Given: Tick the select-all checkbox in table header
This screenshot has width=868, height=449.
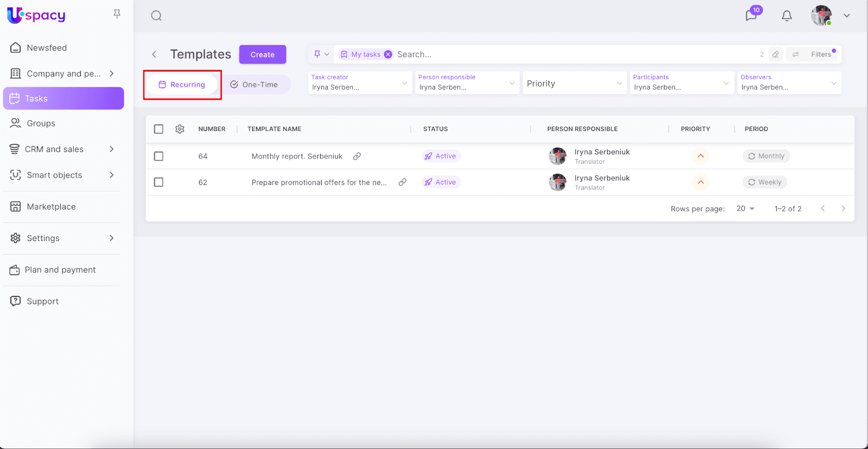Looking at the screenshot, I should point(158,129).
